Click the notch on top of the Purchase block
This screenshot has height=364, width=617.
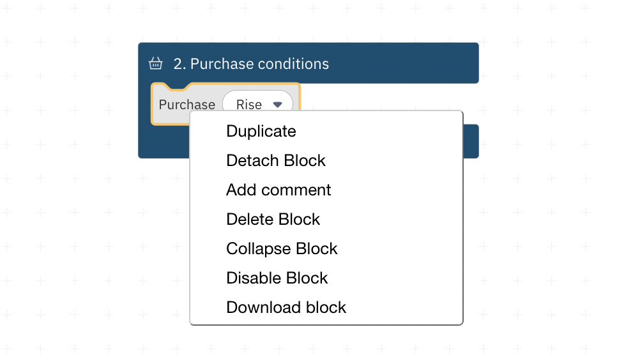pyautogui.click(x=177, y=86)
